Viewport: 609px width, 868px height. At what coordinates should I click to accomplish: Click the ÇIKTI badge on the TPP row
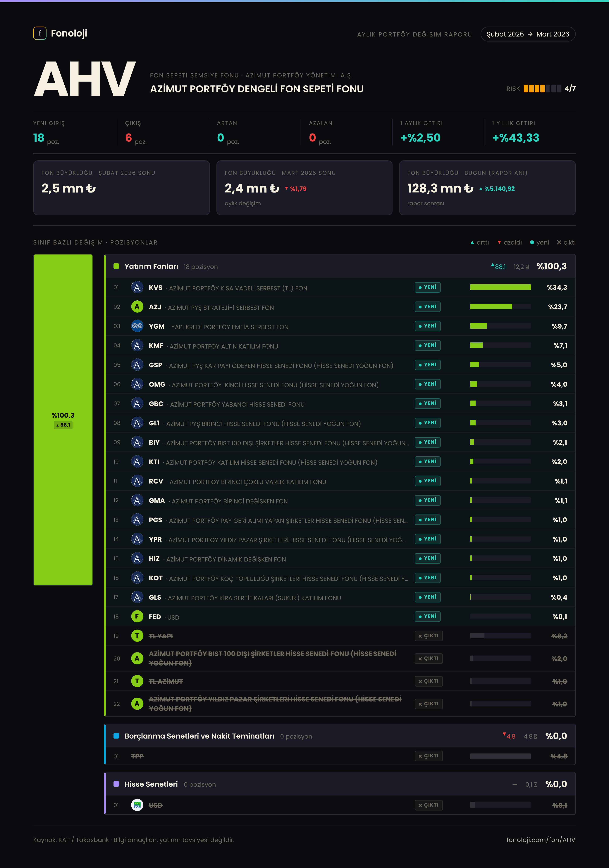coord(429,756)
